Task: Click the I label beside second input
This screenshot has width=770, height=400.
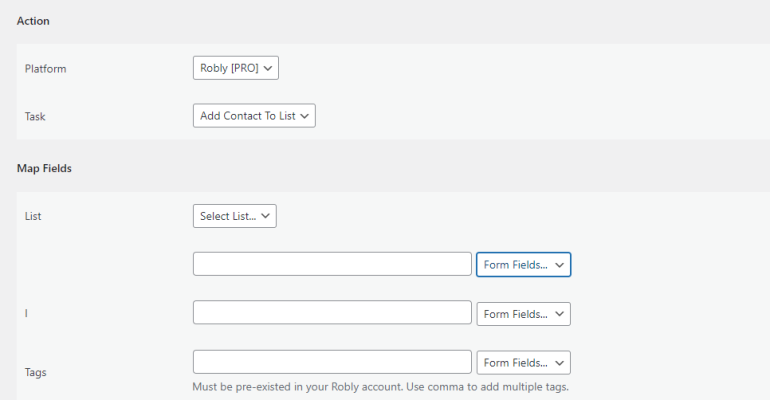Action: 26,313
